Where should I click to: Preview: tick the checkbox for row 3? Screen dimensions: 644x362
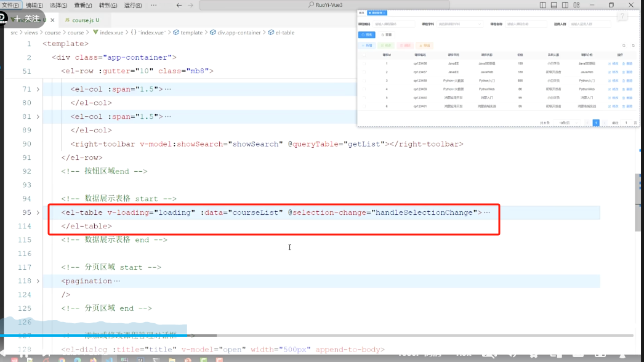364,81
